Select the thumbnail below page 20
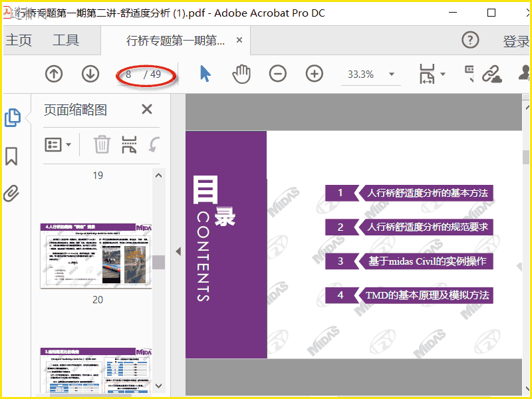Image resolution: width=532 pixels, height=399 pixels. pos(96,370)
